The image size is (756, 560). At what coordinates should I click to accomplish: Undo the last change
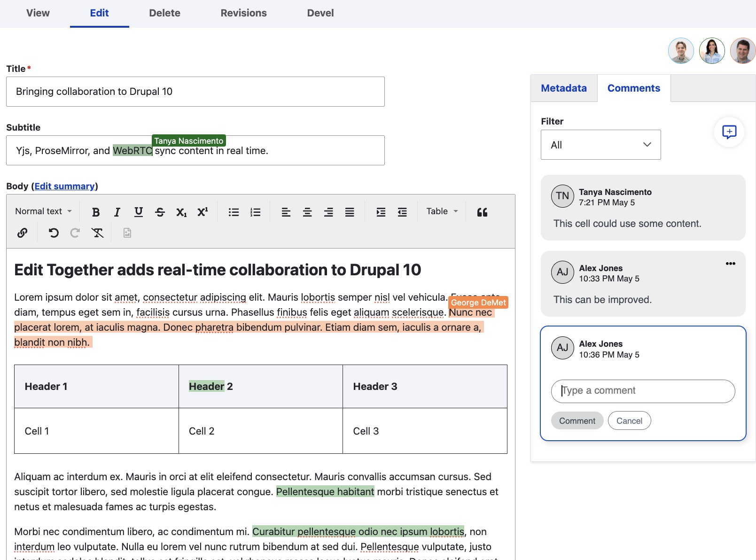point(54,233)
